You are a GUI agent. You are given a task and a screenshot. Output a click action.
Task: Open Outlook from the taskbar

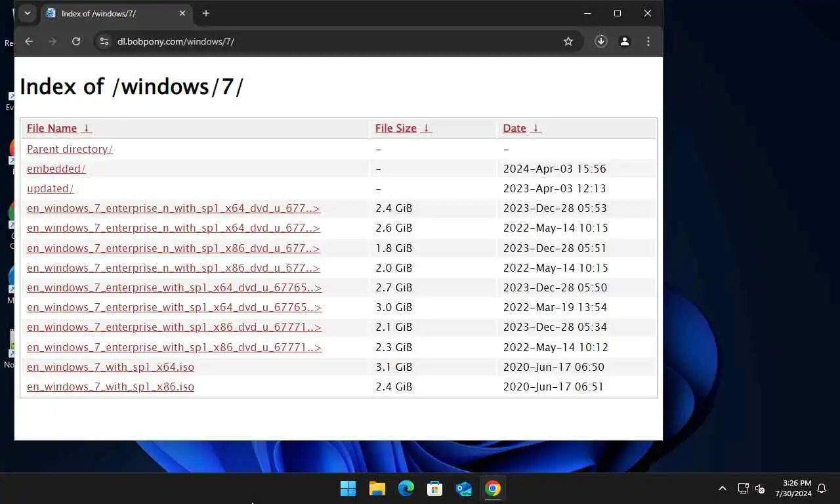point(464,488)
